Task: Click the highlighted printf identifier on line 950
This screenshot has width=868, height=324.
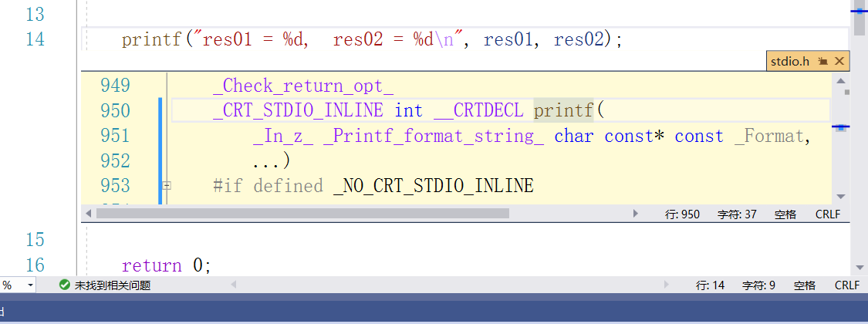Action: (563, 111)
